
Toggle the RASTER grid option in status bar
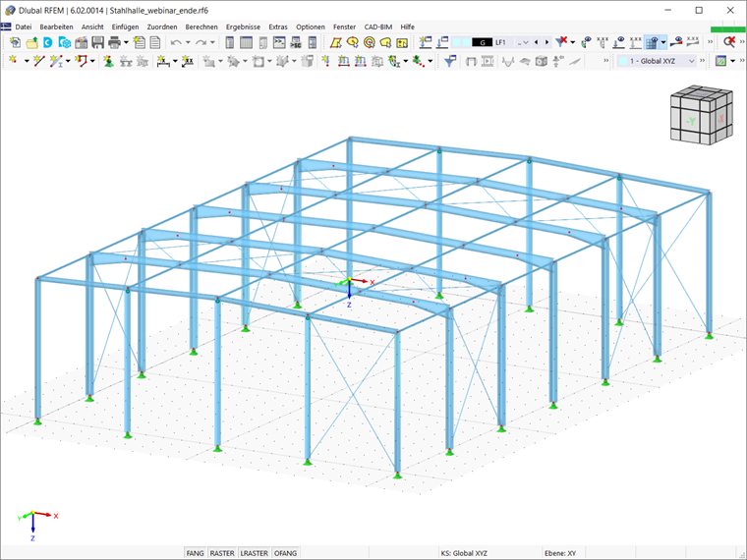pyautogui.click(x=222, y=553)
